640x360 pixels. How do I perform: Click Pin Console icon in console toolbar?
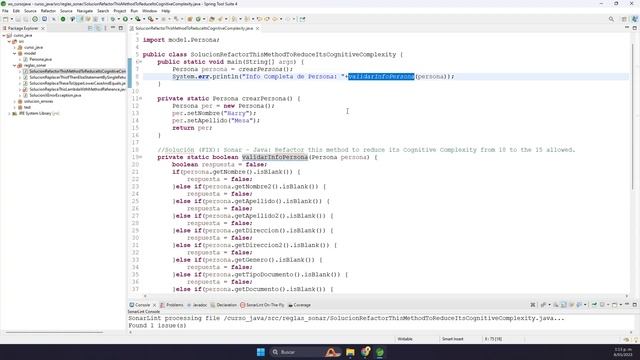tap(594, 304)
